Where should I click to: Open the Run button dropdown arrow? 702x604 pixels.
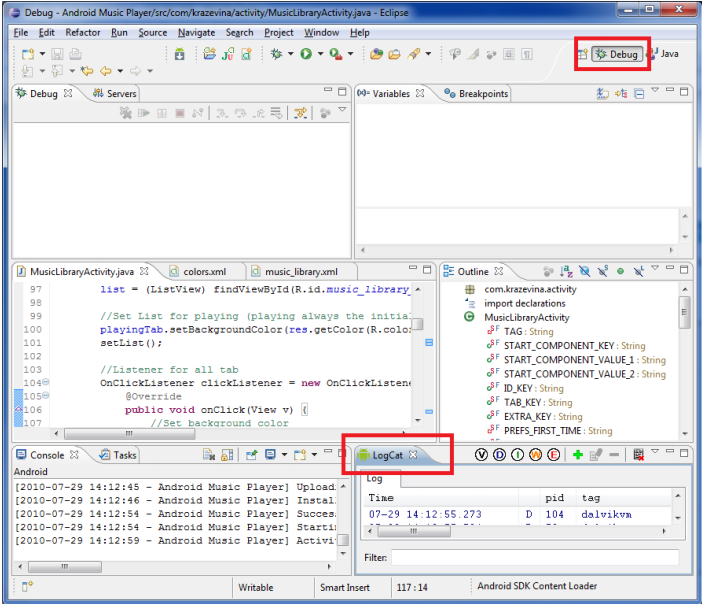pyautogui.click(x=320, y=54)
